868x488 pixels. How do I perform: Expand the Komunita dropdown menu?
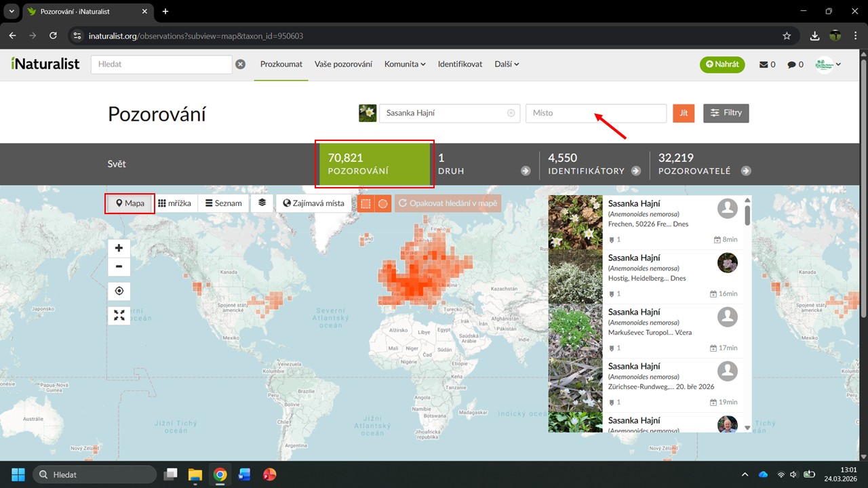pos(405,64)
